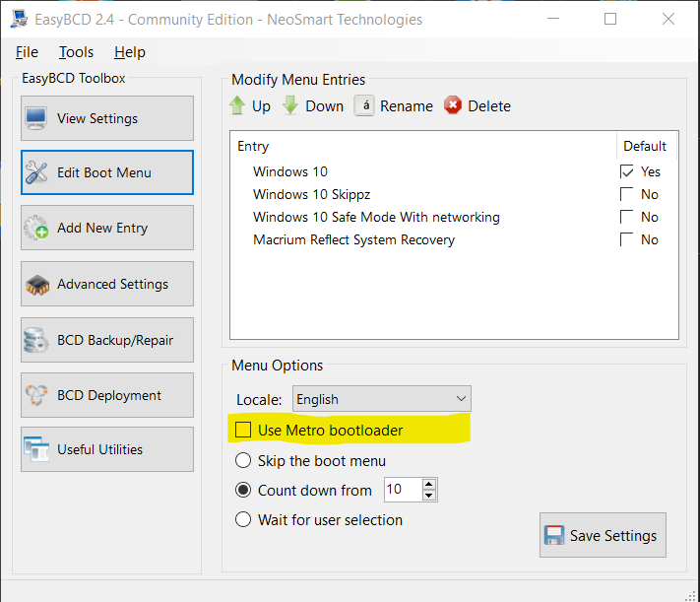
Task: Open BCD Backup/Repair panel
Action: pyautogui.click(x=107, y=340)
